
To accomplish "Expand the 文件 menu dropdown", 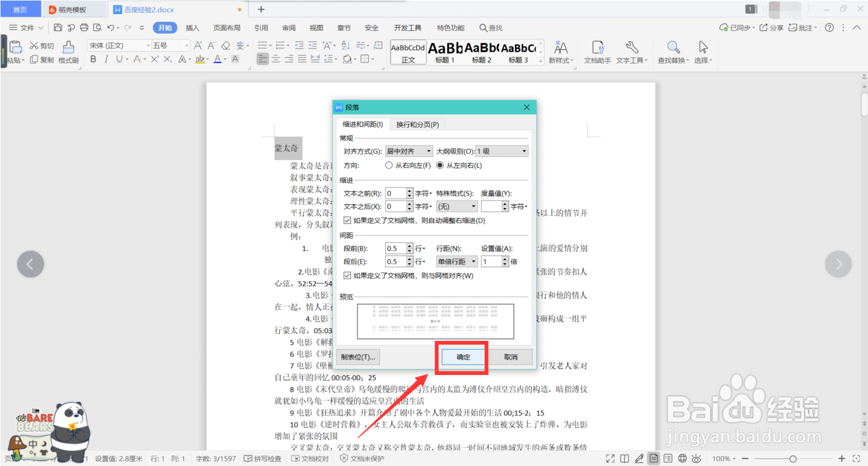I will [26, 28].
